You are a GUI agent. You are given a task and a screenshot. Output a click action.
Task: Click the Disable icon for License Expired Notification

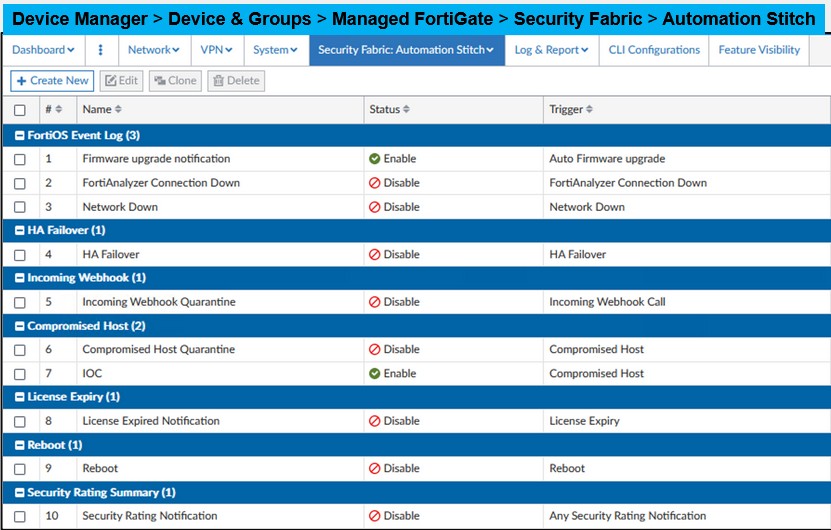coord(375,421)
